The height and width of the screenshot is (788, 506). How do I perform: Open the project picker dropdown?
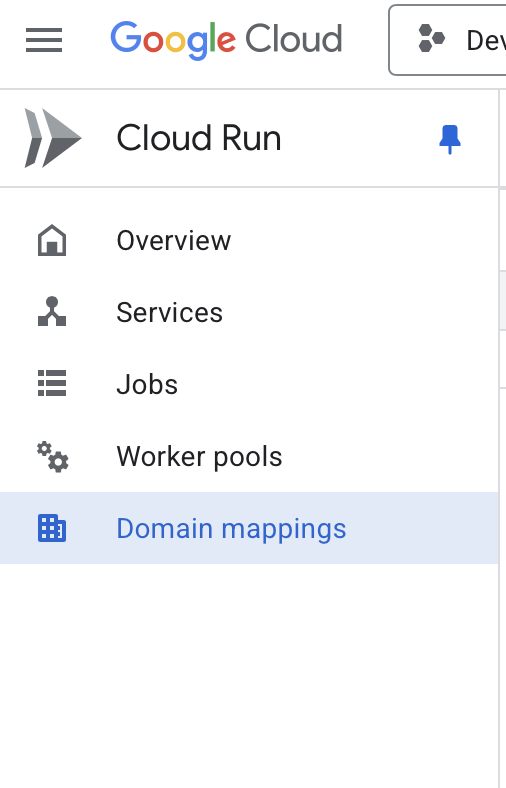[x=447, y=40]
